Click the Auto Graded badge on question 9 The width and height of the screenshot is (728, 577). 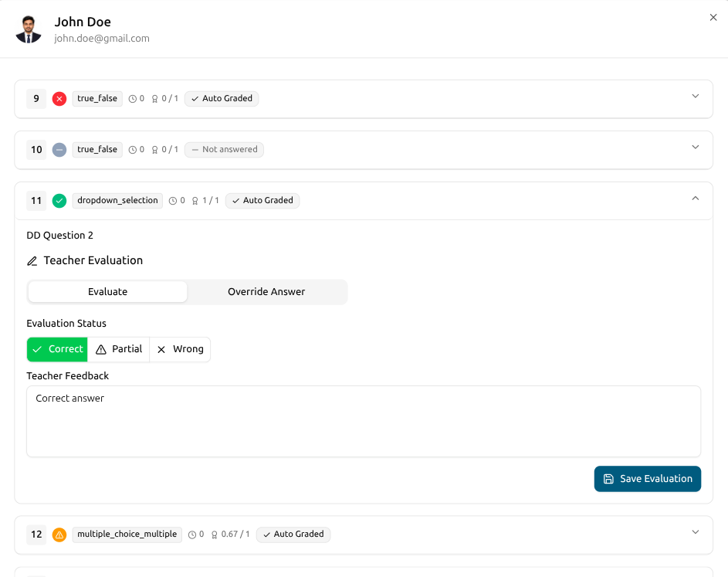click(x=222, y=99)
